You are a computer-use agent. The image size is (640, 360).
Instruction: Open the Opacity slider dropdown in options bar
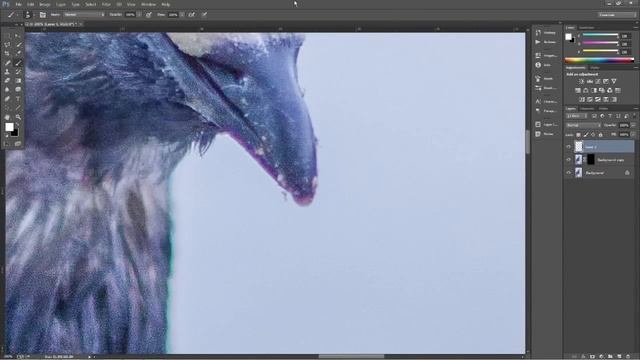click(x=140, y=15)
